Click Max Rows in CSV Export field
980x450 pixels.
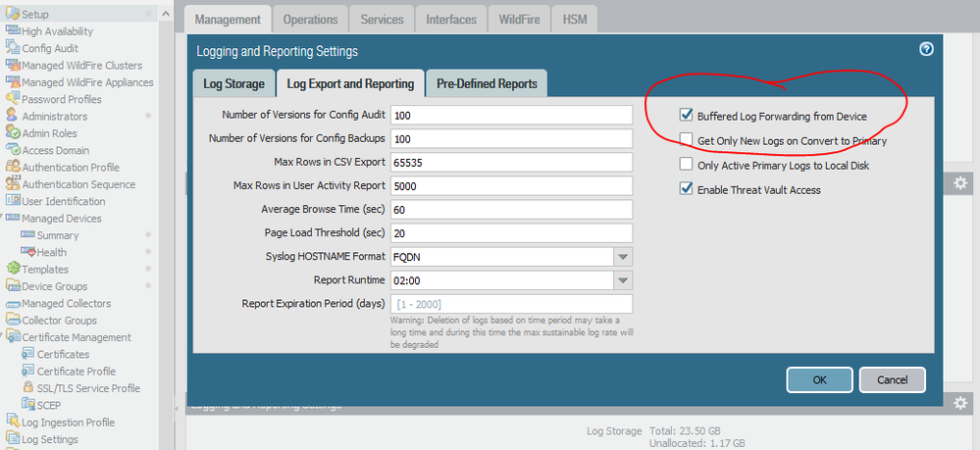pyautogui.click(x=511, y=163)
